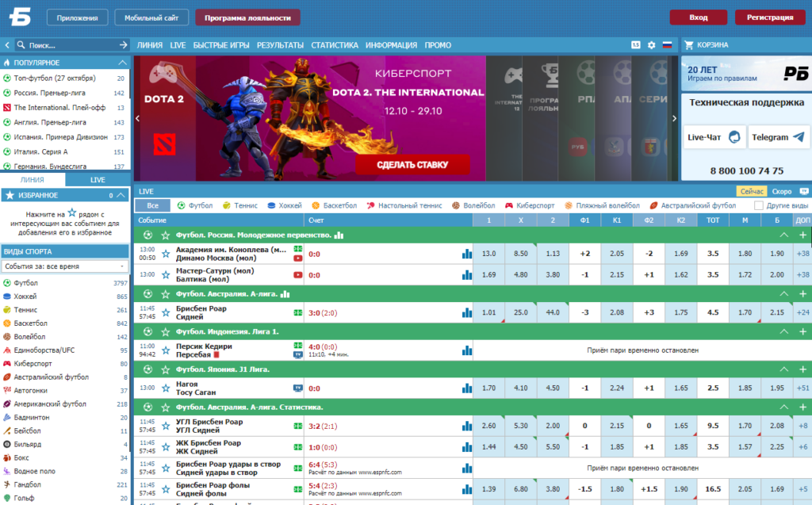
Task: Collapse the Индонезия. Лига 1 league chevron
Action: [x=784, y=331]
